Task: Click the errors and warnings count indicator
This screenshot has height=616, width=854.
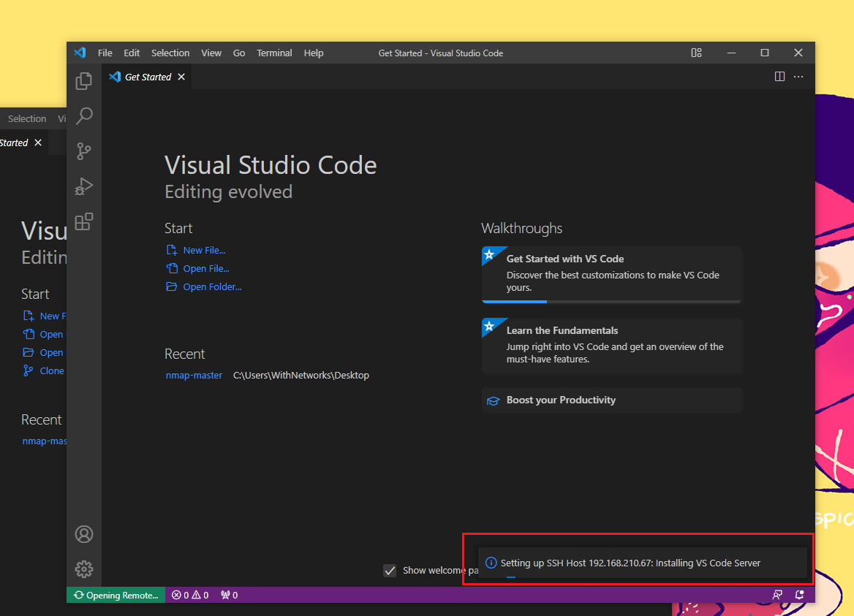Action: click(190, 595)
